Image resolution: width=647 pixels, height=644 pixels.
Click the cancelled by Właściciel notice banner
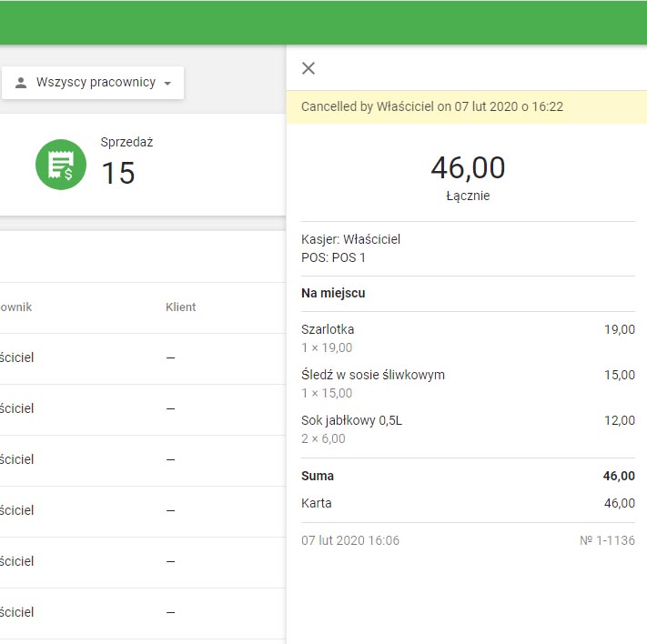(431, 106)
